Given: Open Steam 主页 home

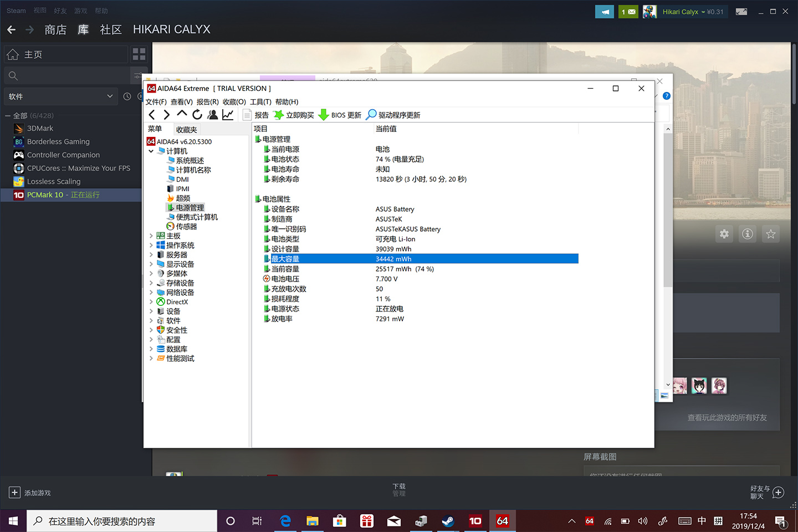Looking at the screenshot, I should tap(65, 54).
